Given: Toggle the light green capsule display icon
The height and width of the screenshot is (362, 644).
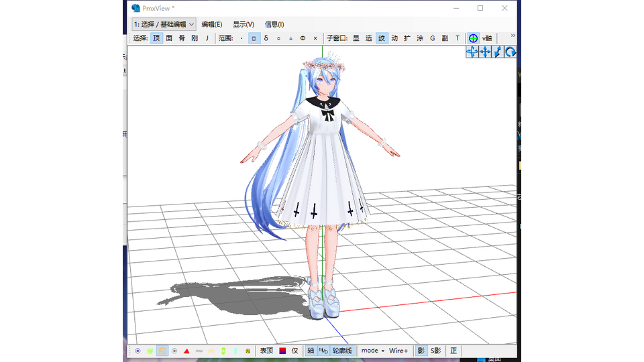Looking at the screenshot, I should (235, 351).
